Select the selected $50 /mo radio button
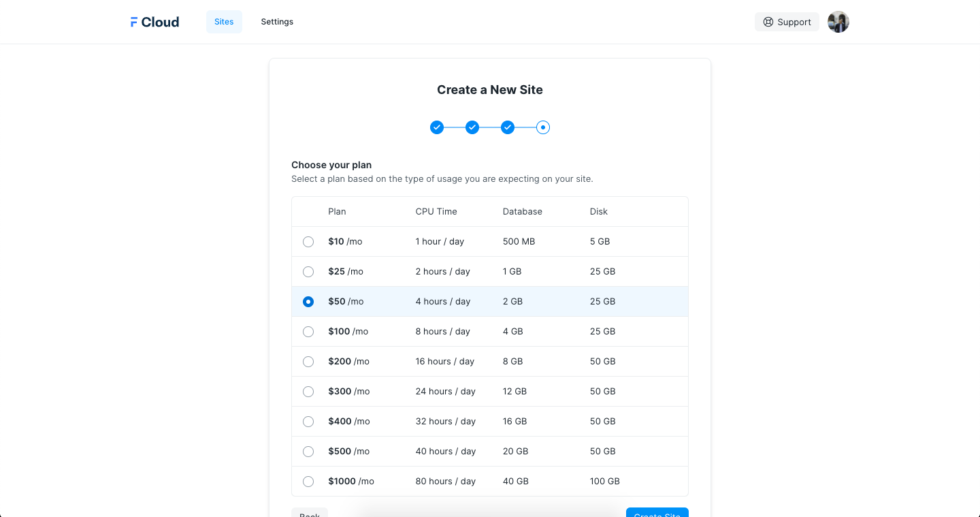The image size is (980, 517). (x=308, y=302)
